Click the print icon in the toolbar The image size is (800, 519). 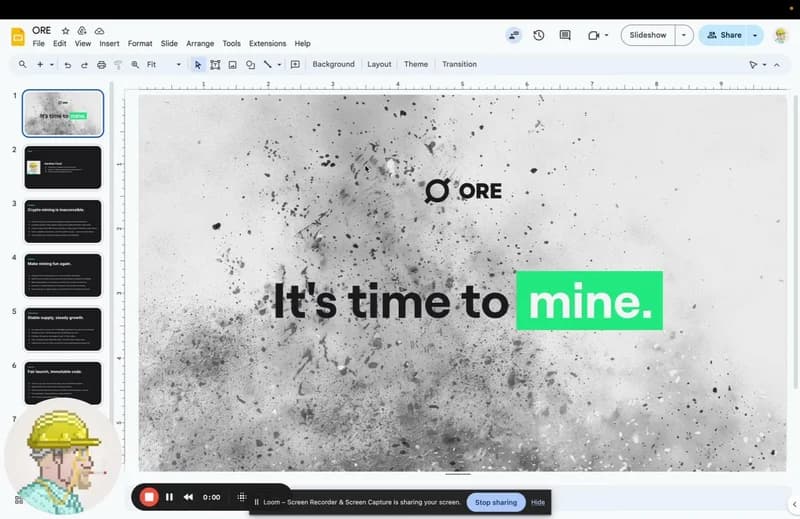point(101,64)
